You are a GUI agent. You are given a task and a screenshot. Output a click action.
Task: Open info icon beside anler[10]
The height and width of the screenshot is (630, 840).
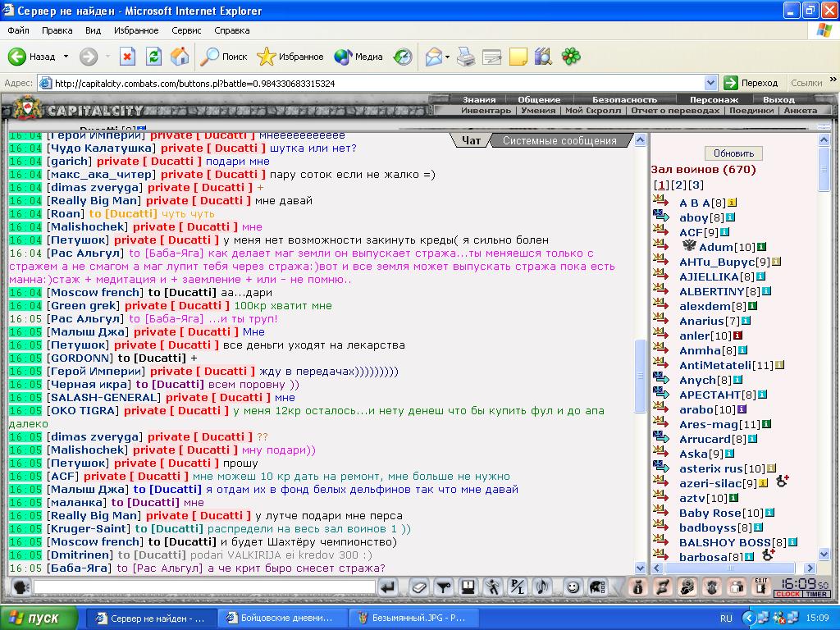(x=737, y=336)
